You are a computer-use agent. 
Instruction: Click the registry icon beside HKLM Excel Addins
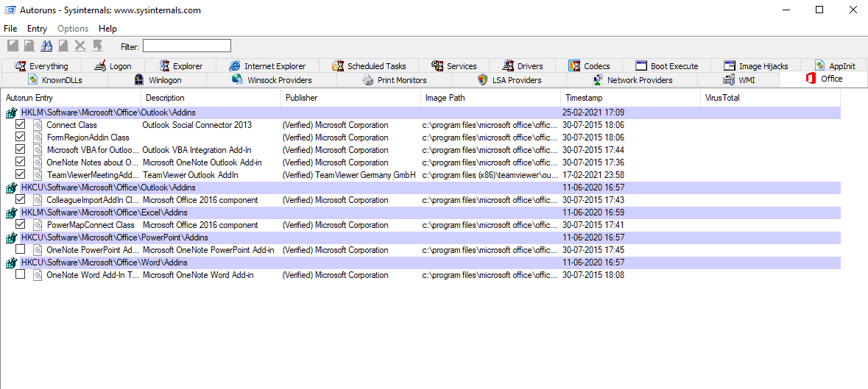pyautogui.click(x=11, y=213)
